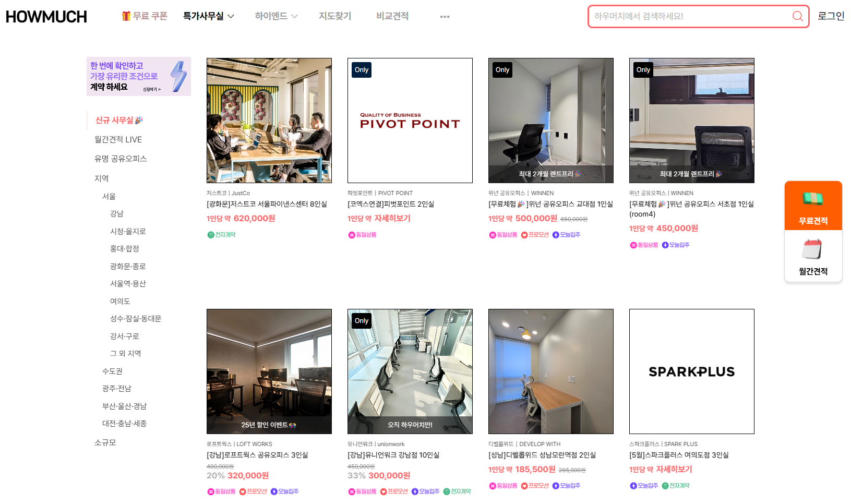
Task: Click 동일상품 badge under 위넌 서초점 listing
Action: coord(644,245)
